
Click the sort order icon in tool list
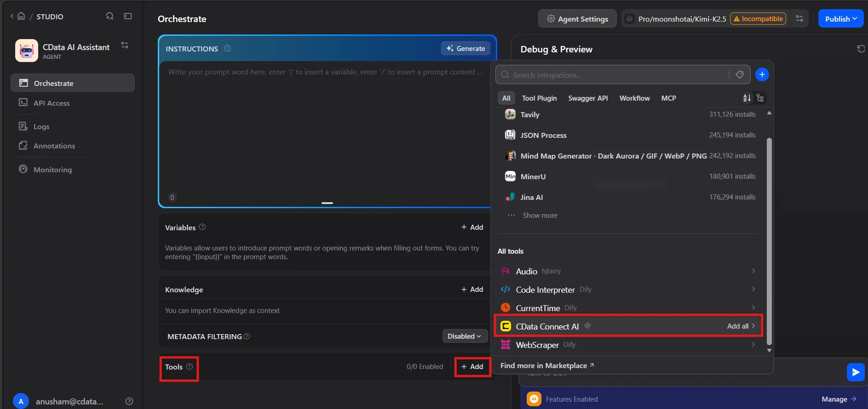747,98
